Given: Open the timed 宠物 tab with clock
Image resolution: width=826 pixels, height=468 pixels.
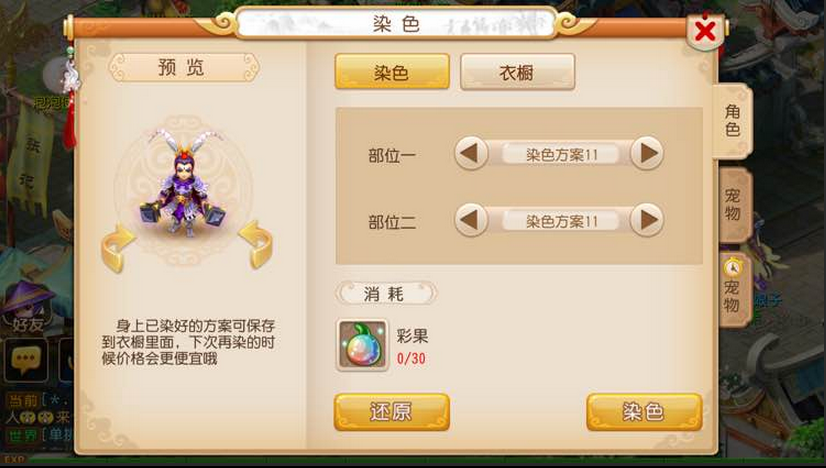Looking at the screenshot, I should tap(734, 290).
